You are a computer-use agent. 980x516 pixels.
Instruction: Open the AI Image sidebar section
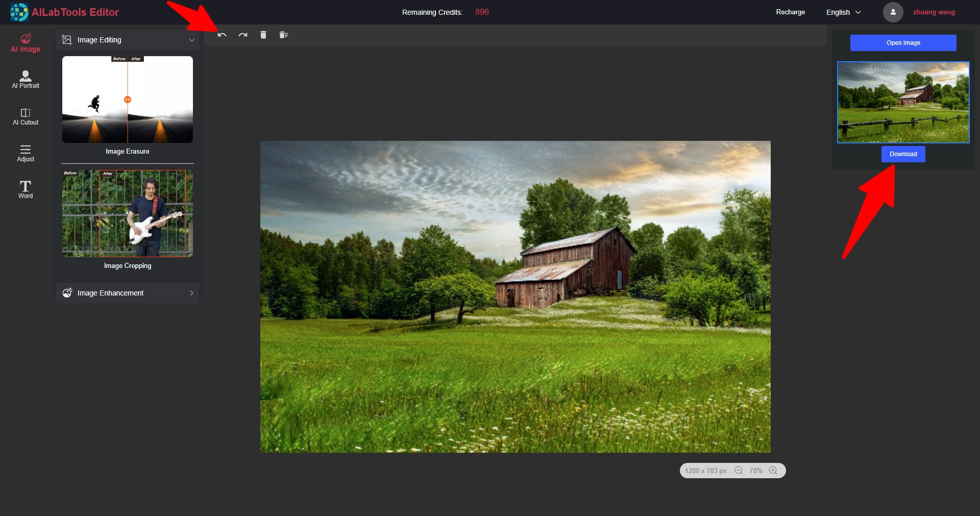pos(26,43)
